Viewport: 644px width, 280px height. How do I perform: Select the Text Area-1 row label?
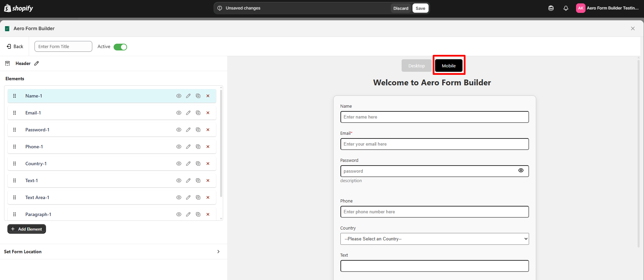coord(37,197)
